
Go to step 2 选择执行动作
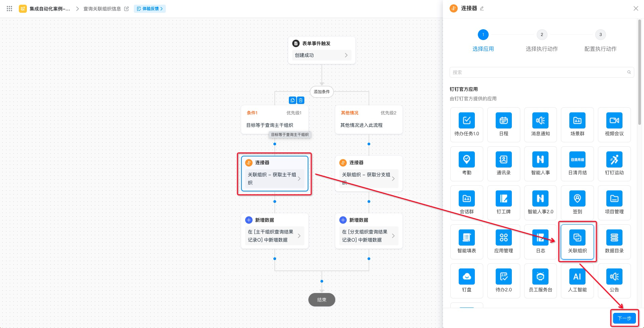542,40
